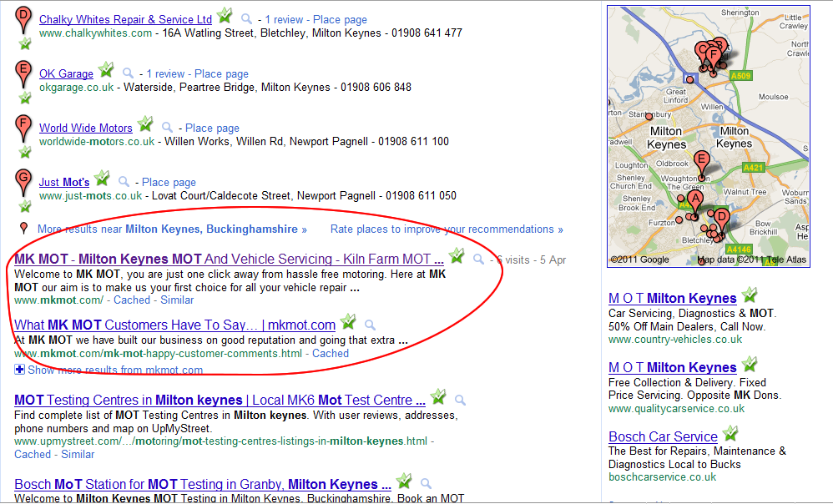Open first M O T Milton Keynes ad (country-vehicles)

click(673, 299)
